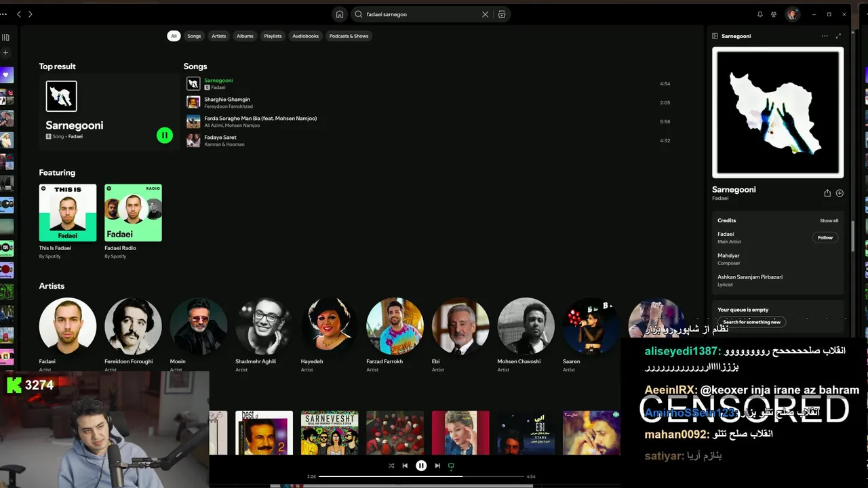Open the Liked Songs heart tile
The image size is (868, 488).
tap(7, 75)
